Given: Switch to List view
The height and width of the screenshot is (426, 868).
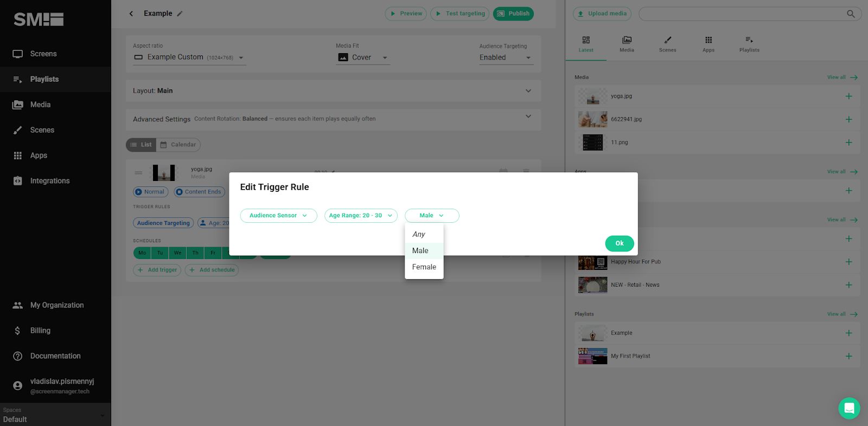Looking at the screenshot, I should (x=141, y=145).
